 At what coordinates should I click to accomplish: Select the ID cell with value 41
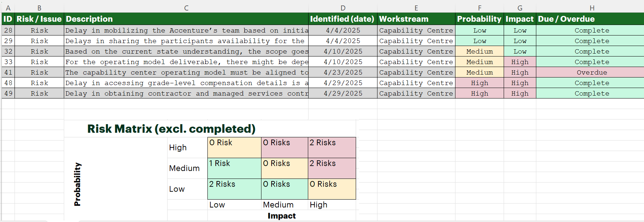tap(8, 72)
